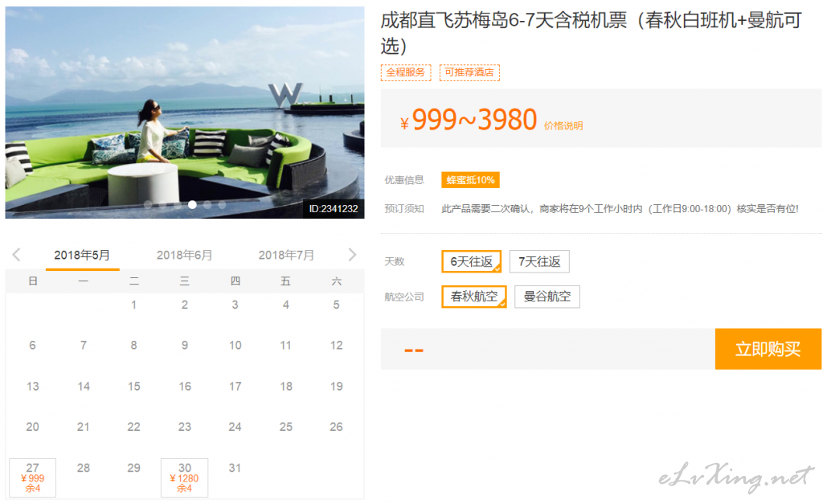Viewport: 823px width, 504px height.
Task: Switch calendar to 2018年5月 tab
Action: click(x=83, y=256)
